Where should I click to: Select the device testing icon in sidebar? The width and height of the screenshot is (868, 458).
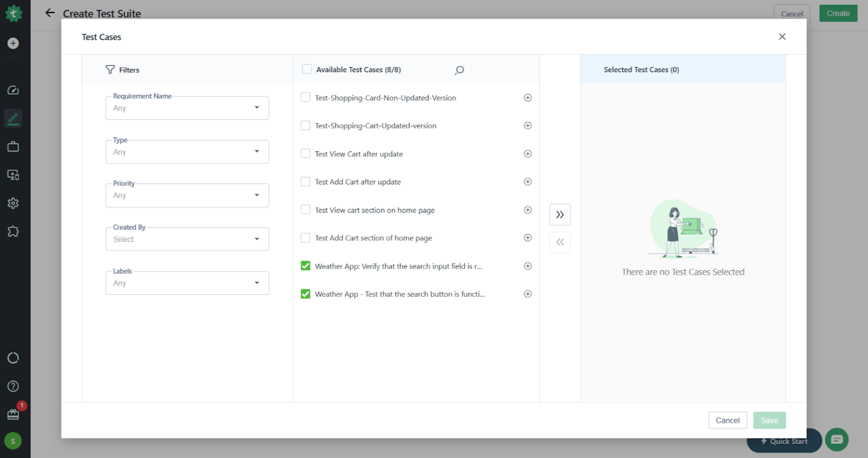(14, 175)
